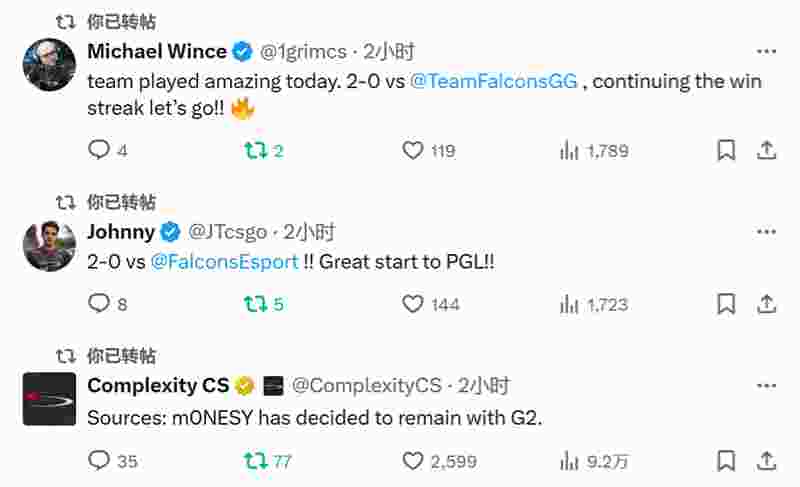Image resolution: width=800 pixels, height=487 pixels.
Task: View analytics of Michael Wince's tweet
Action: 570,150
